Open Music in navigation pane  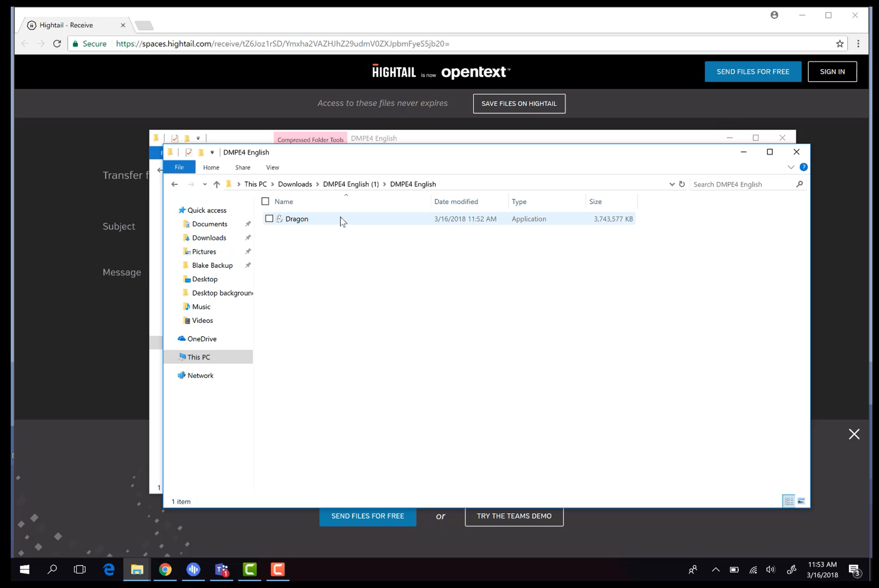(201, 307)
